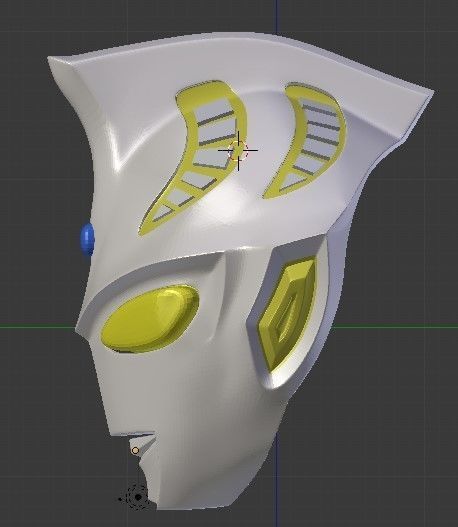Select the yellow oval eye on the mask

pyautogui.click(x=150, y=318)
